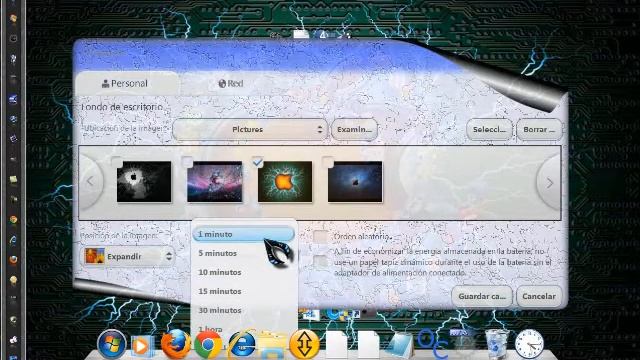
Task: Open the Recycle Bin in the dock
Action: point(496,344)
